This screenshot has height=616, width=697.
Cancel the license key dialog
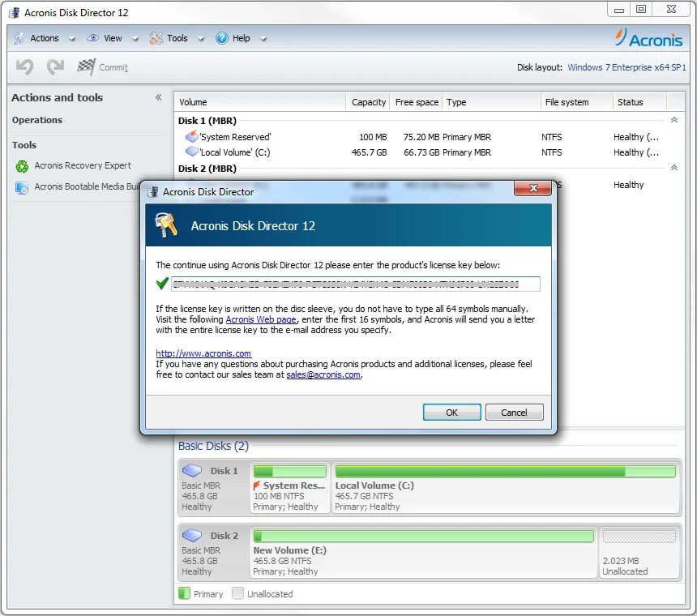coord(515,412)
